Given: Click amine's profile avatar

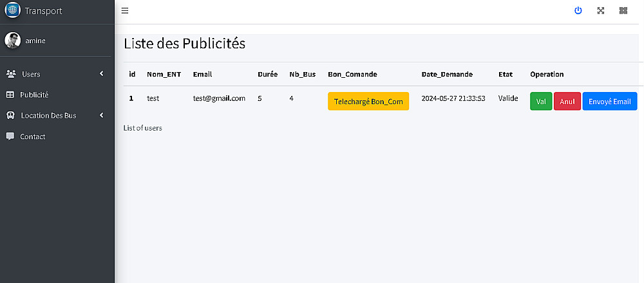Looking at the screenshot, I should coord(12,41).
